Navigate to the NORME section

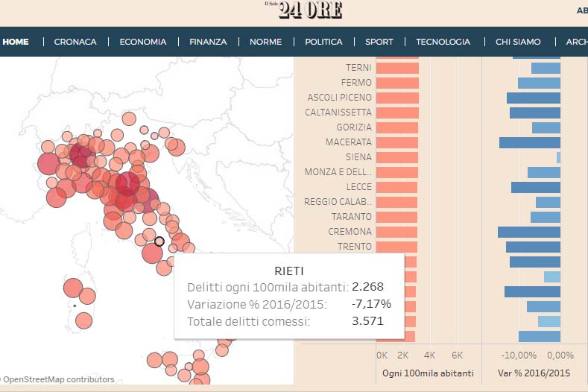265,42
